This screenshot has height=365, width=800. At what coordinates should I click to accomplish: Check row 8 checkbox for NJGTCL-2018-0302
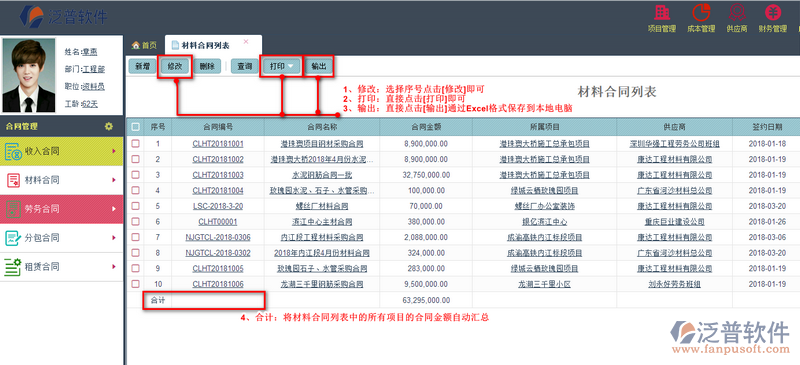point(135,253)
